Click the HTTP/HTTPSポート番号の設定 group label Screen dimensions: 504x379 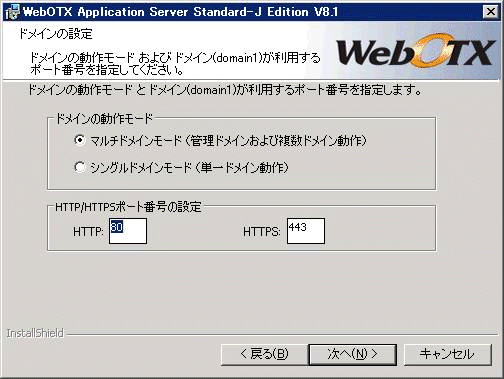128,207
